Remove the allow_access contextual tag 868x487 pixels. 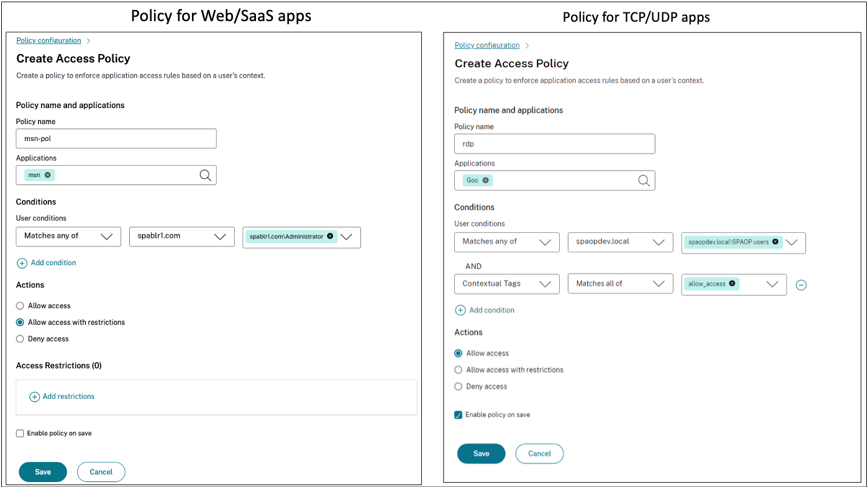(x=732, y=284)
